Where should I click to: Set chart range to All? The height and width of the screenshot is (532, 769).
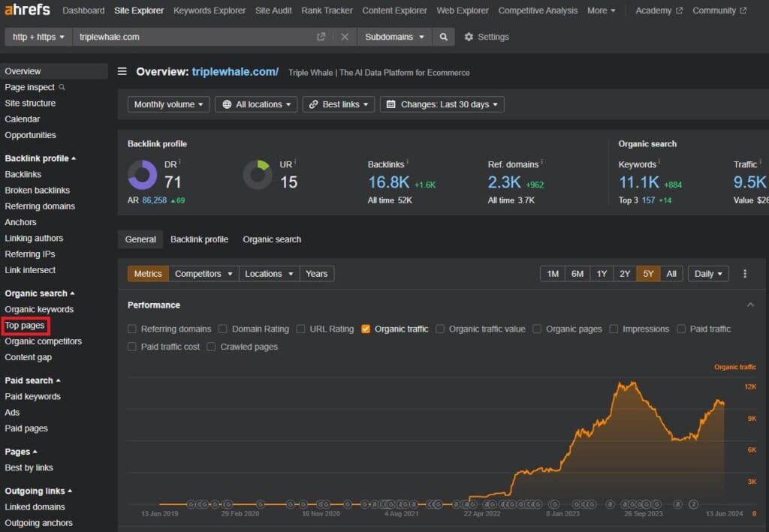tap(671, 274)
